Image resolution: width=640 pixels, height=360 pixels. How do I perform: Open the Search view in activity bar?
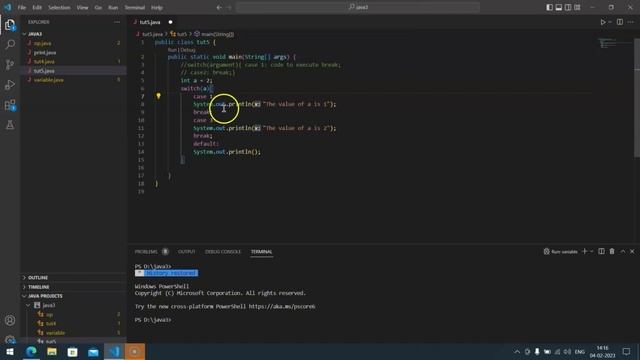point(10,44)
